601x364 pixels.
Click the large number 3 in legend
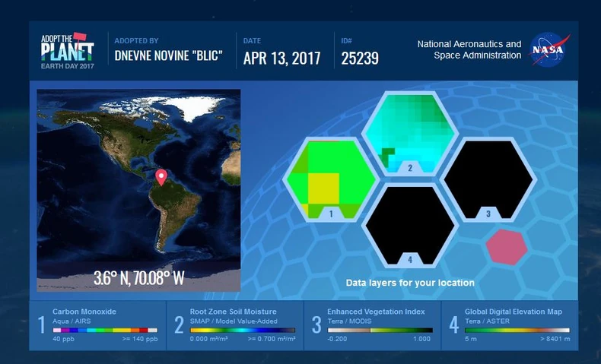coord(316,324)
